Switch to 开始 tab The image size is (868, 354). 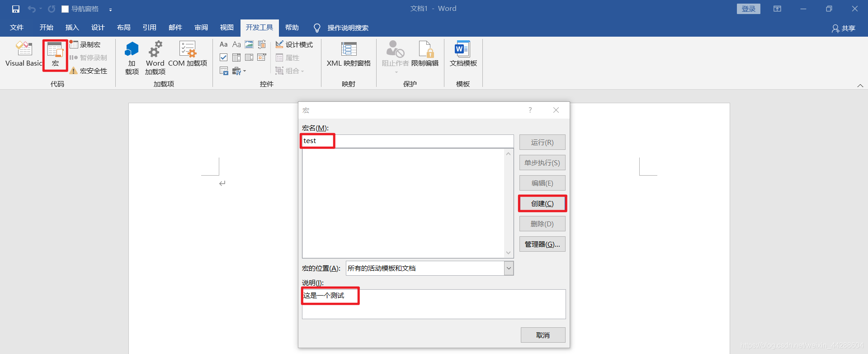click(46, 28)
